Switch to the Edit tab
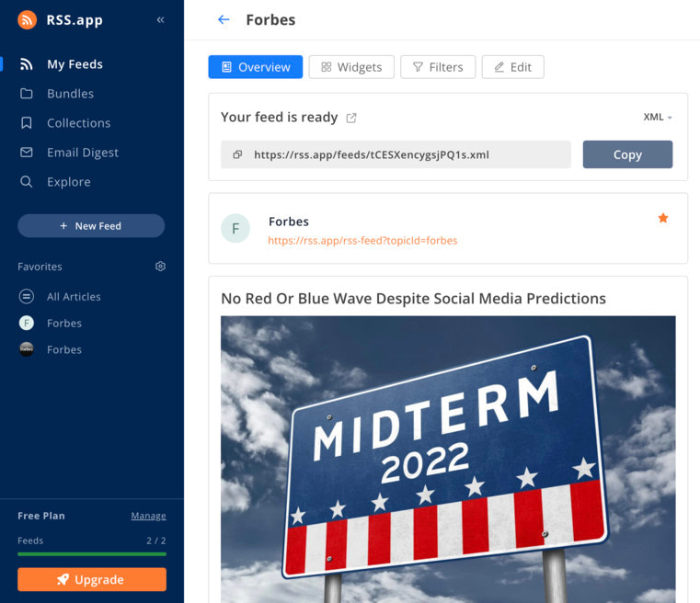This screenshot has width=700, height=603. [512, 67]
